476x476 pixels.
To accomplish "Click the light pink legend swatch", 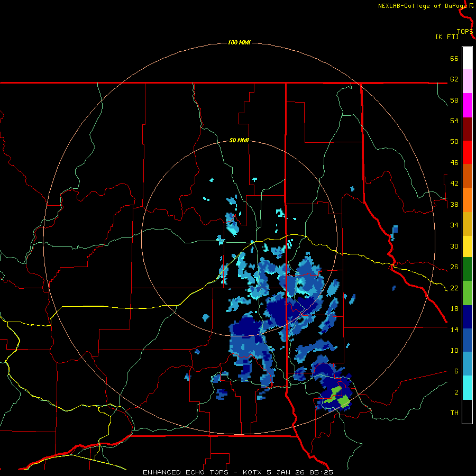I will click(467, 81).
